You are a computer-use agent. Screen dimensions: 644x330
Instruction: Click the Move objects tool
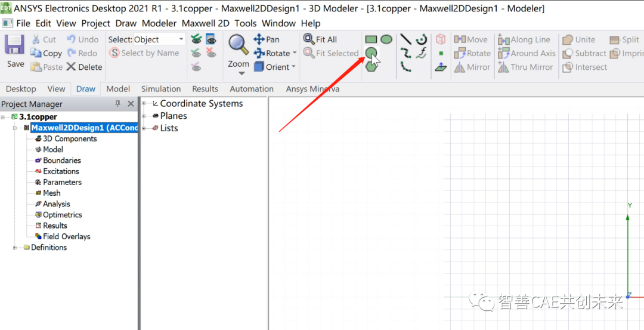point(470,39)
